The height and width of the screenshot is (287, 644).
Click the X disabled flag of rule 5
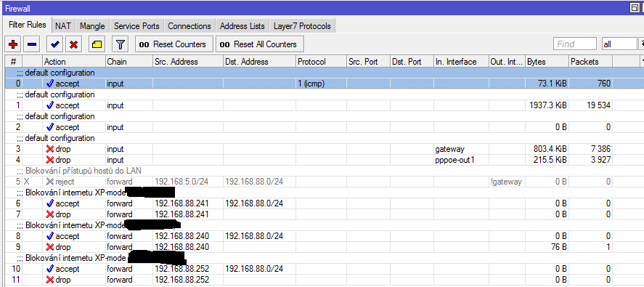pos(26,182)
